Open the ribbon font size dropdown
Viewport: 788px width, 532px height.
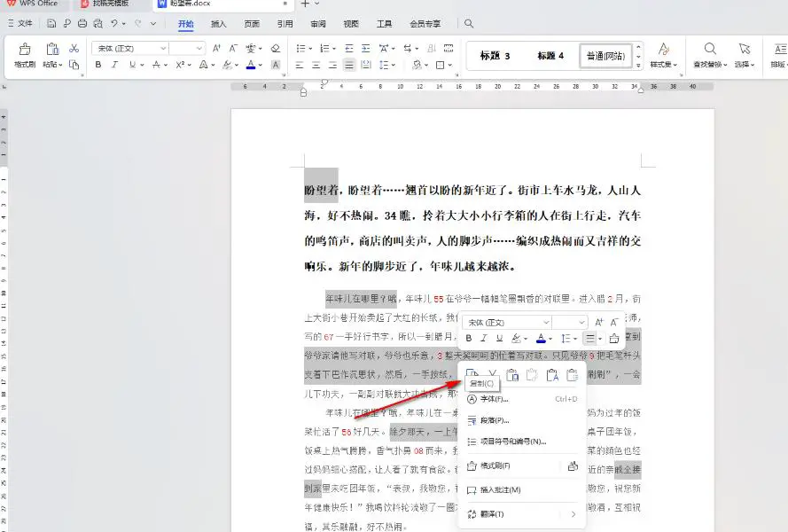click(x=199, y=48)
